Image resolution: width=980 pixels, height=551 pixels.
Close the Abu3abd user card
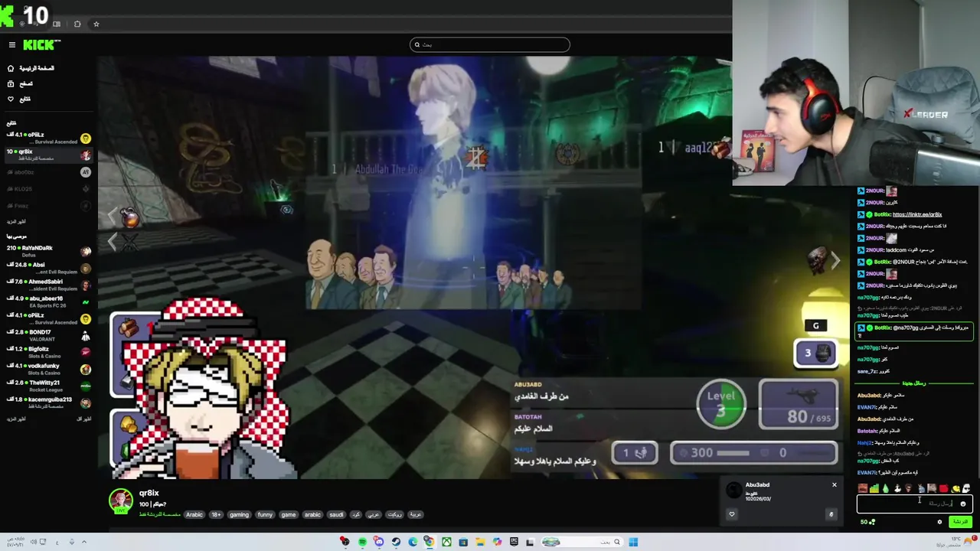835,484
